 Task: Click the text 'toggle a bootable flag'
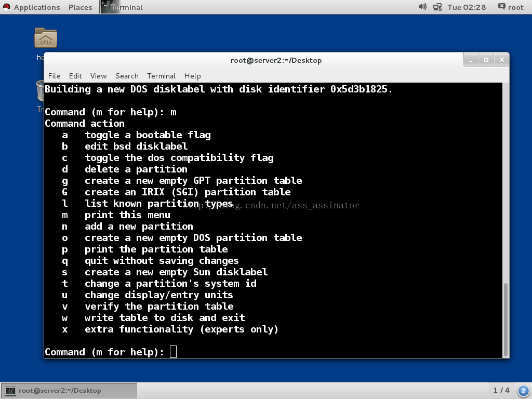click(x=148, y=135)
